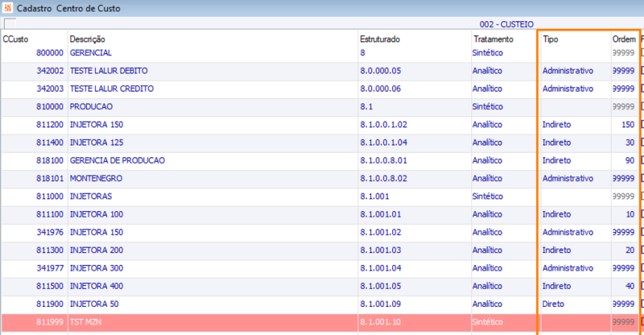644x335 pixels.
Task: Click the Descrição column header
Action: coord(87,39)
